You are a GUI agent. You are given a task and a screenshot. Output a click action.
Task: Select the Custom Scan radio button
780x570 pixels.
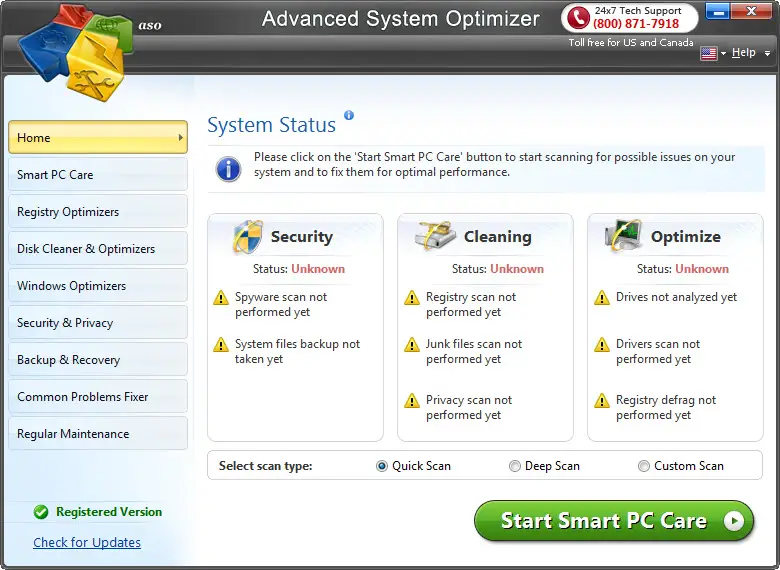click(x=644, y=466)
